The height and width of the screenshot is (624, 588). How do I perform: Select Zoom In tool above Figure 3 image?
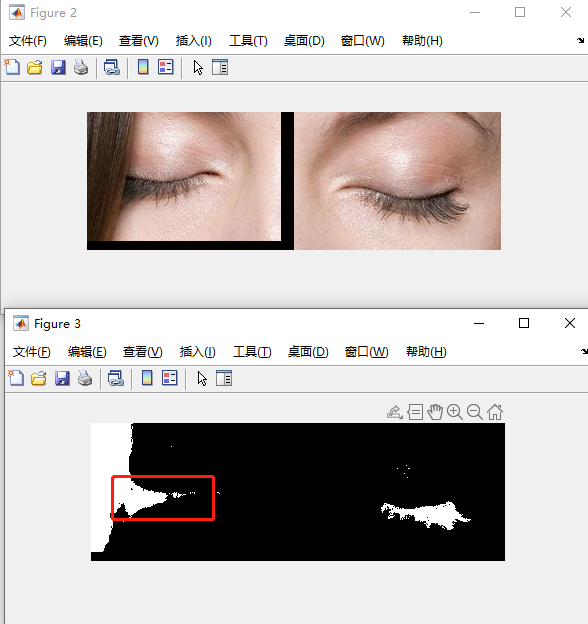point(455,412)
